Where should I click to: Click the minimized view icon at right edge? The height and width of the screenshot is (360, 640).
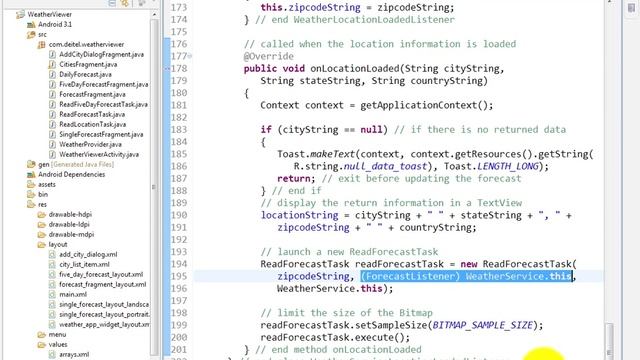pos(631,8)
